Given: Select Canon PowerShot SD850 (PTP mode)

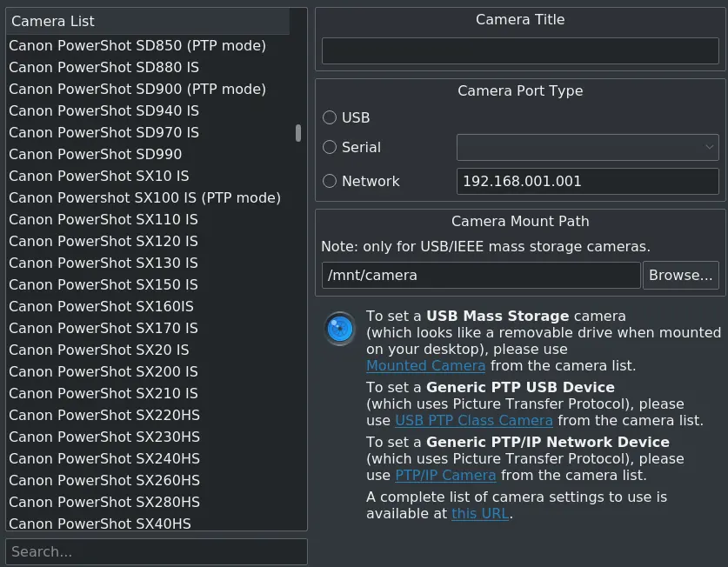Looking at the screenshot, I should (x=137, y=45).
